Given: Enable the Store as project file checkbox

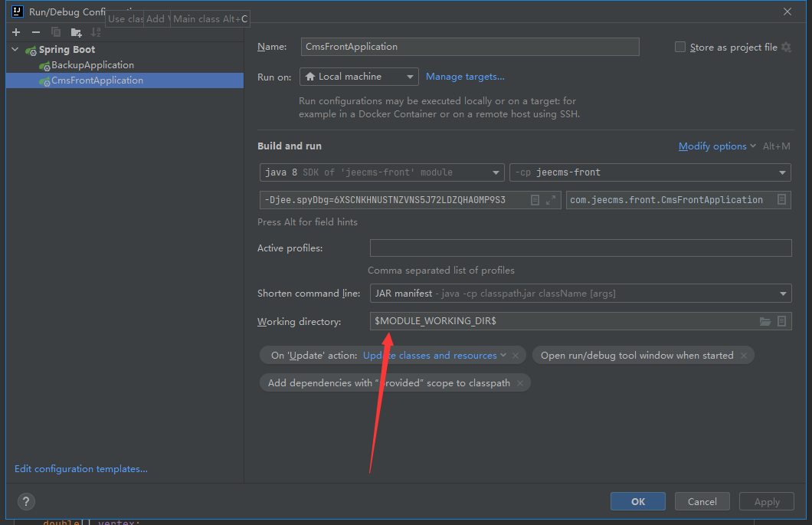Looking at the screenshot, I should [680, 48].
